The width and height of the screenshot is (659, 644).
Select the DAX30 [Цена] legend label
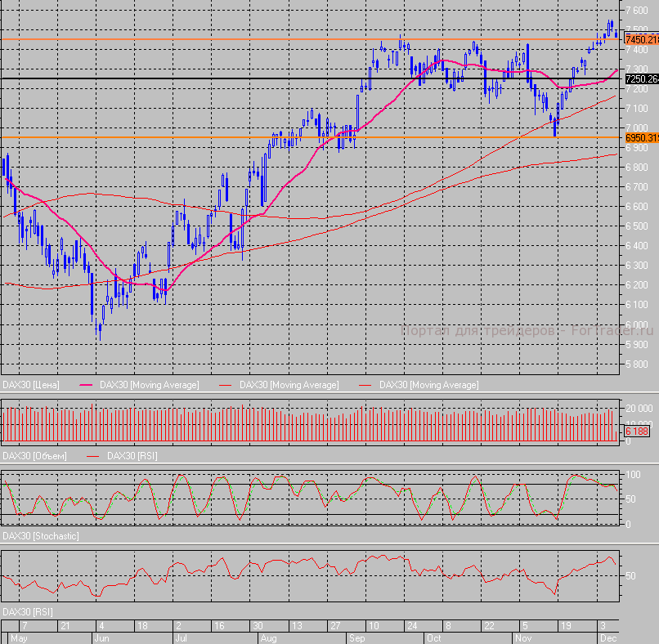[33, 384]
